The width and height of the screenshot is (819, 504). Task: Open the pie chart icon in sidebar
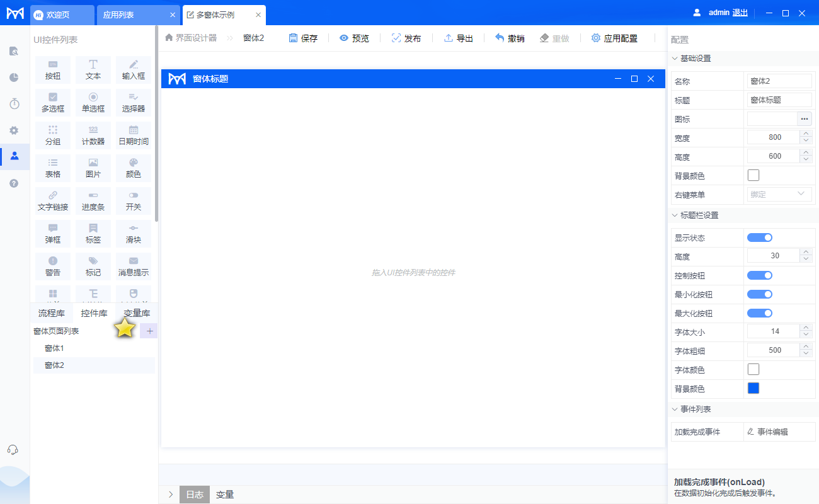pyautogui.click(x=14, y=77)
